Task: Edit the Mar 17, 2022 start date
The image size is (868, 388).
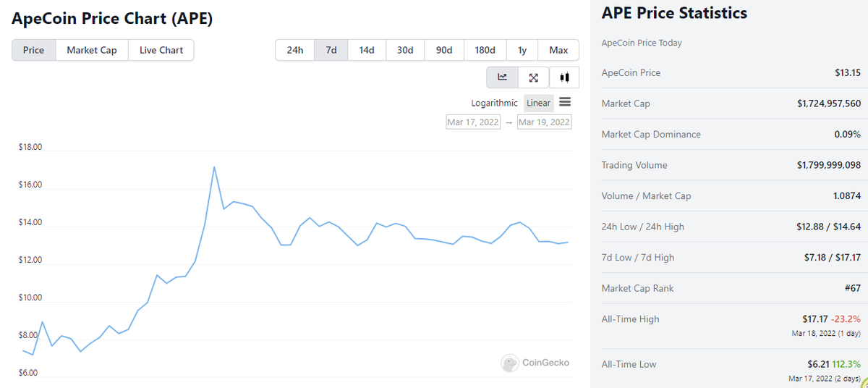Action: [x=473, y=122]
